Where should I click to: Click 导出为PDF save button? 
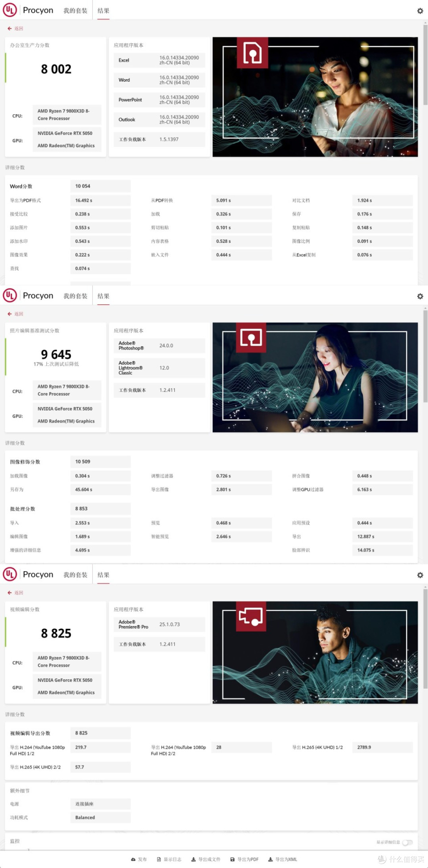point(245,859)
